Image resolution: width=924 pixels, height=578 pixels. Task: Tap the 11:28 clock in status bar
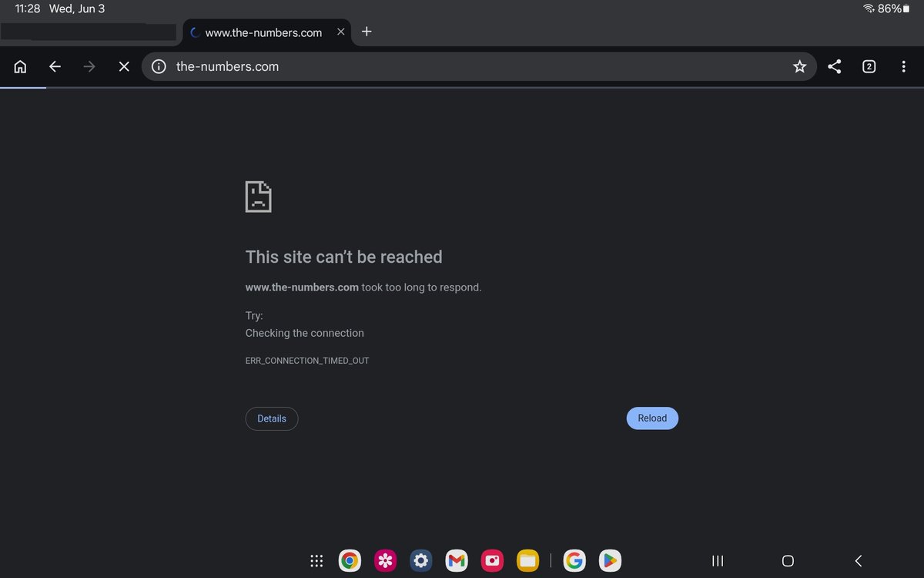coord(28,8)
